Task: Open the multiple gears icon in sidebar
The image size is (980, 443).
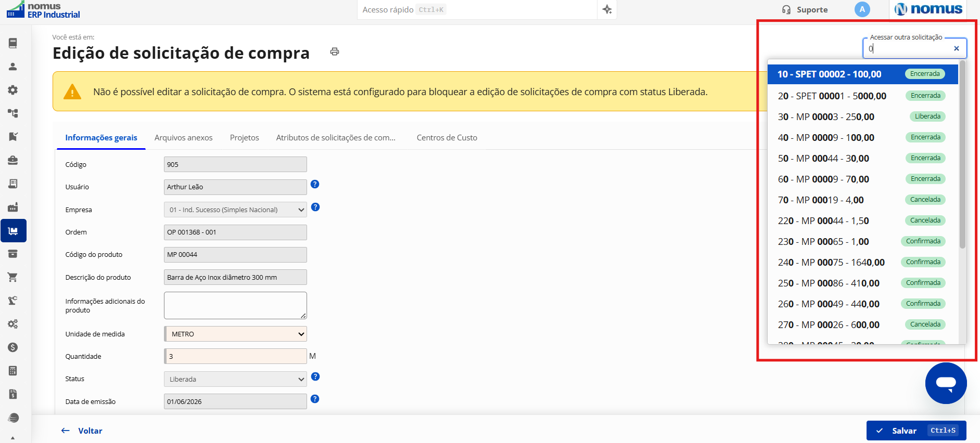Action: tap(13, 324)
